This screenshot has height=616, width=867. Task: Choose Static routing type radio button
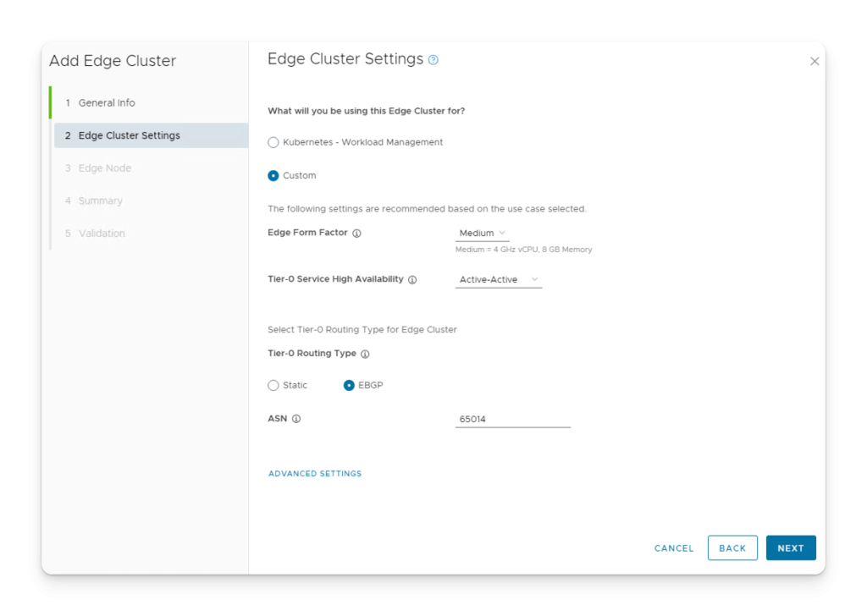273,386
